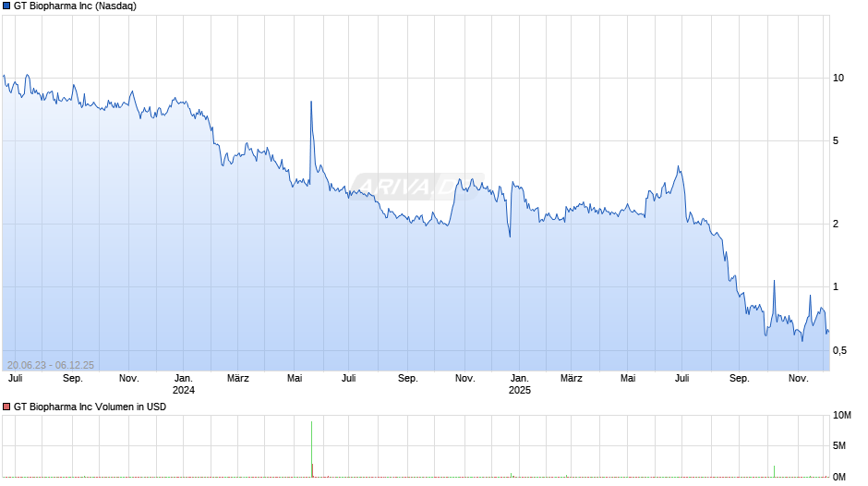Click the last 'Nov.' label on time axis
868x486 pixels.
(798, 379)
